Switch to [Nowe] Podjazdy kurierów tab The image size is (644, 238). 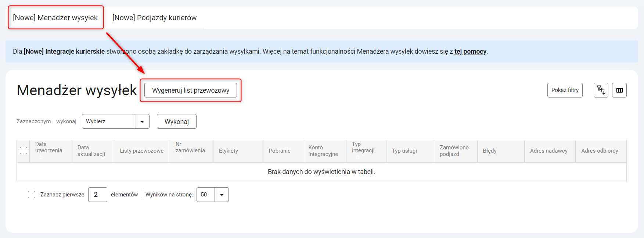(x=154, y=18)
